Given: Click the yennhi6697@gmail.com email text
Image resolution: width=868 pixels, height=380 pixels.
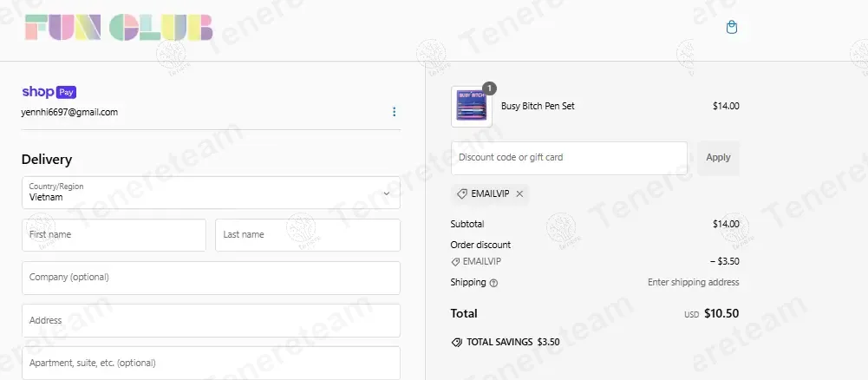Looking at the screenshot, I should pyautogui.click(x=69, y=112).
